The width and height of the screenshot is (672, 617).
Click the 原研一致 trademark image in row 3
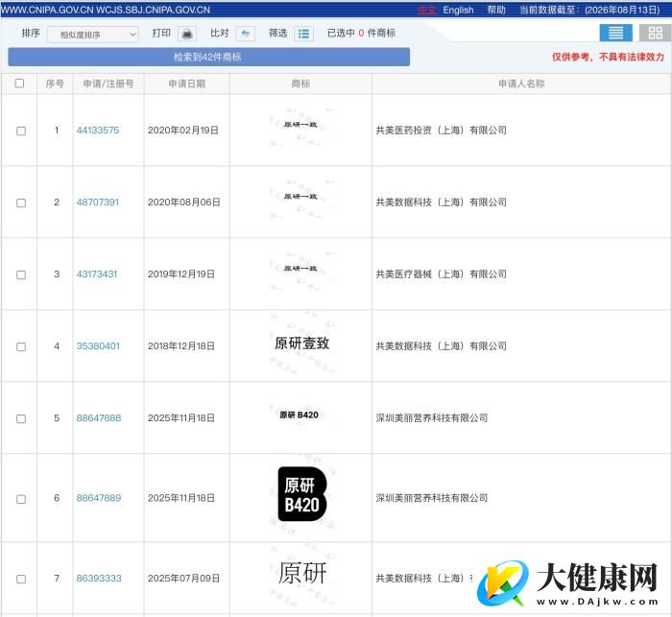300,269
